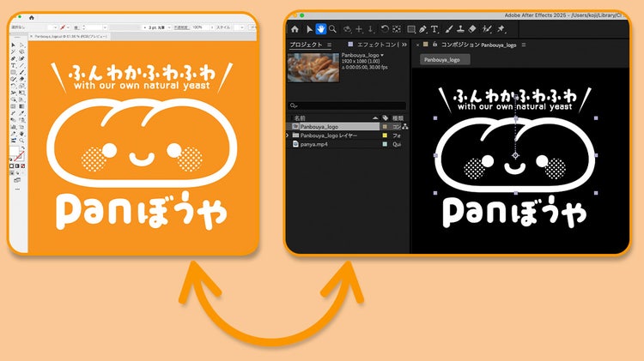Select the Eraser tool in After Effects
This screenshot has height=361, width=644.
tap(472, 29)
